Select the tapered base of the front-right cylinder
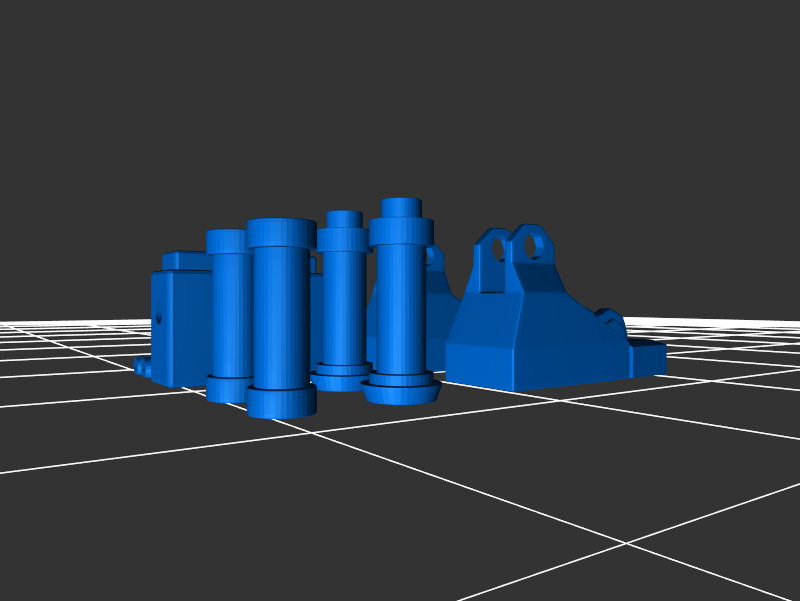Viewport: 800px width, 601px height. (402, 391)
